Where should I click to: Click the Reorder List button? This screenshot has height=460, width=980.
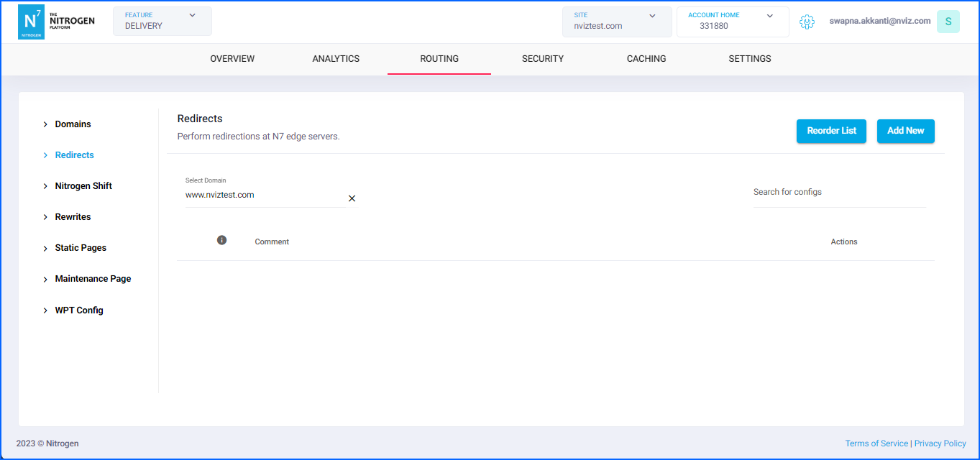click(831, 131)
